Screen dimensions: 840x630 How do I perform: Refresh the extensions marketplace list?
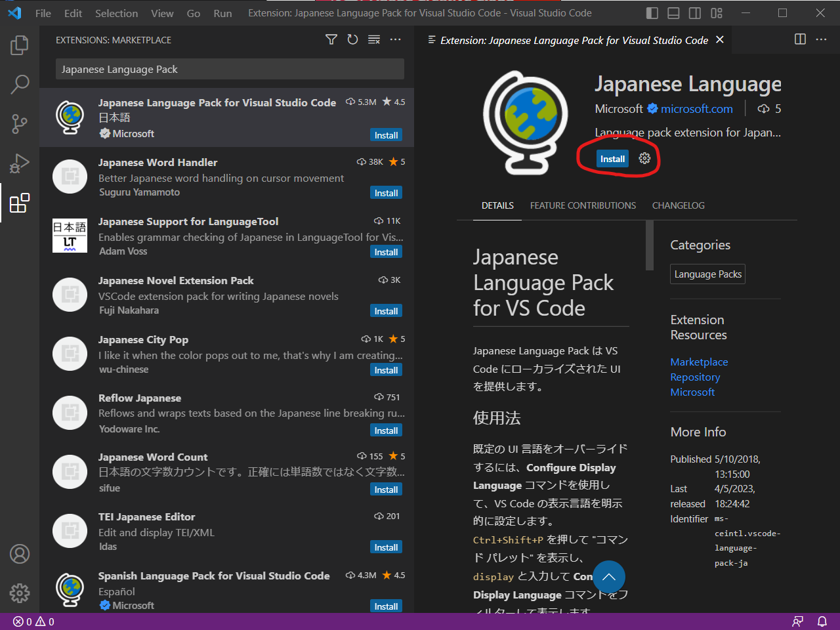352,40
